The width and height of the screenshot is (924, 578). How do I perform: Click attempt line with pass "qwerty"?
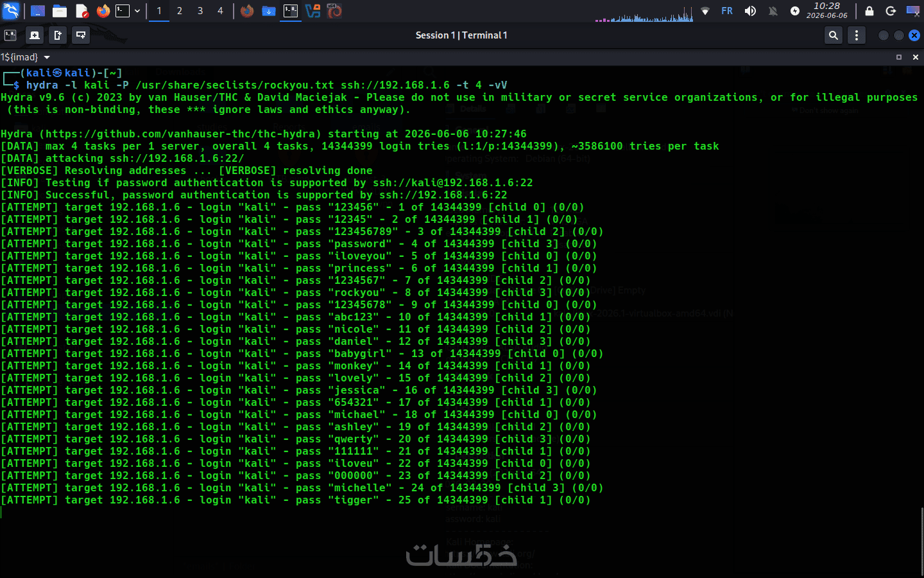coord(296,439)
